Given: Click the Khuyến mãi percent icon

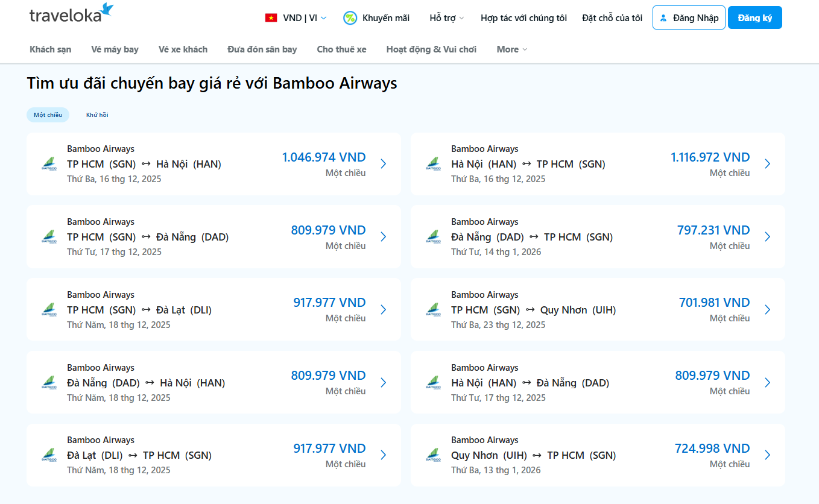Looking at the screenshot, I should 350,18.
